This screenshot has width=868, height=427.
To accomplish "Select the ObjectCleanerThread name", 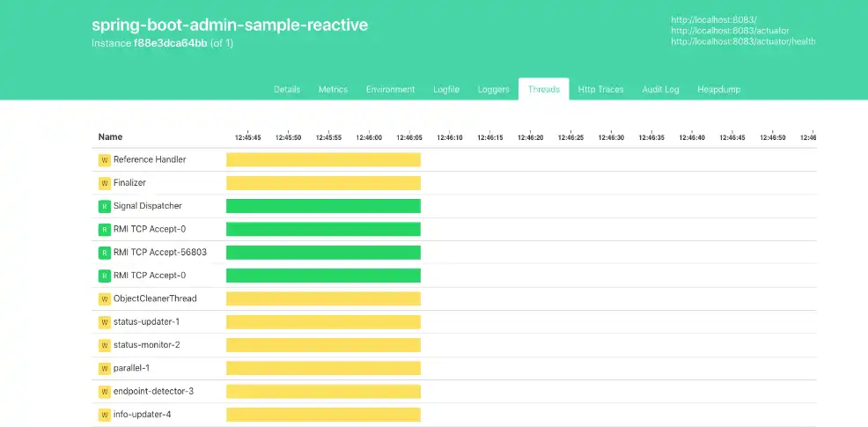I will 155,298.
